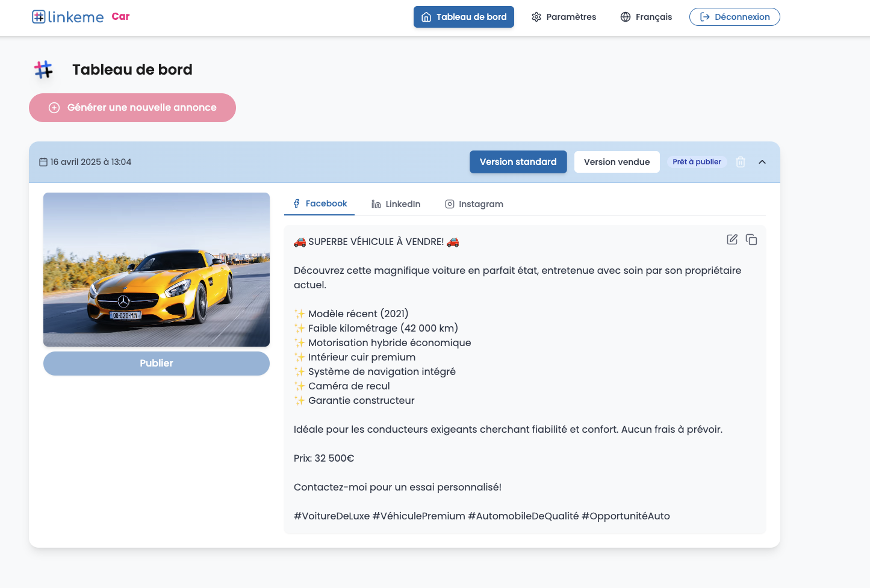Delete the annonce with the trash icon

(741, 161)
